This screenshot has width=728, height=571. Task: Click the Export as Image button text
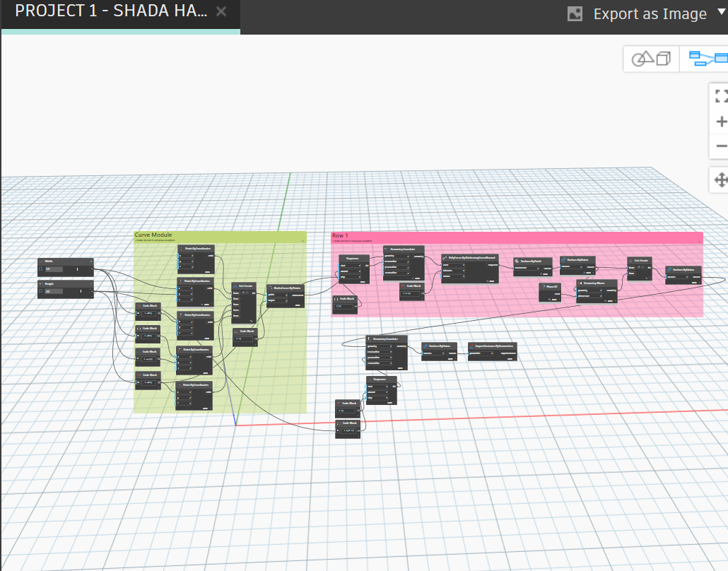650,14
